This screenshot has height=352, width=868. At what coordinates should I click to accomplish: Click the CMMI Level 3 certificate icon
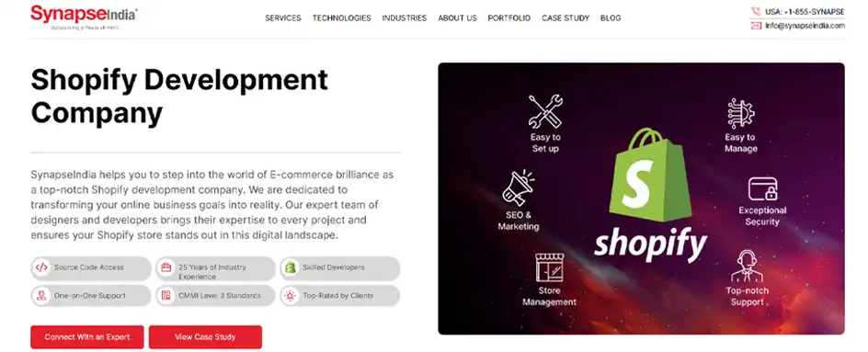[166, 296]
